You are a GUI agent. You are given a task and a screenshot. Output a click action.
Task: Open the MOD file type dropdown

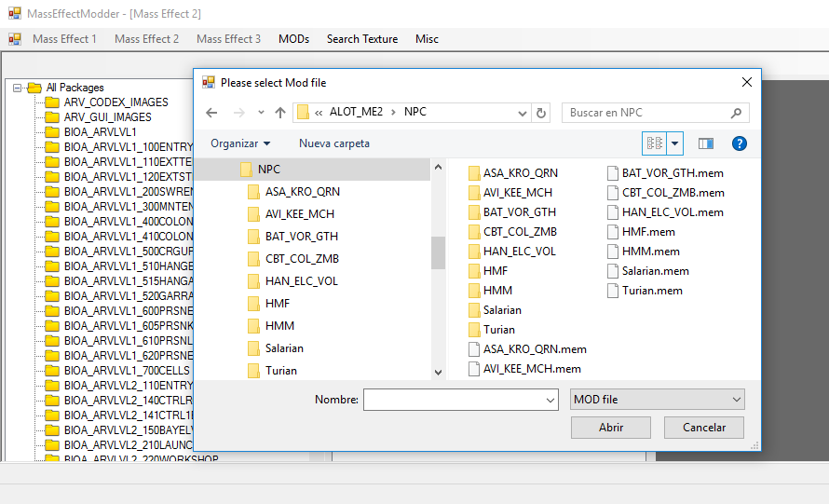[658, 400]
